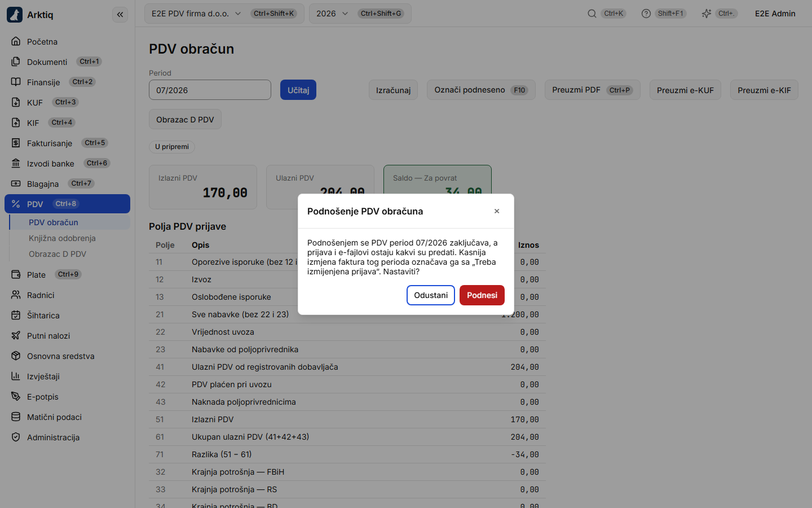Open the E2E Admin user menu
This screenshot has height=508, width=812.
775,14
